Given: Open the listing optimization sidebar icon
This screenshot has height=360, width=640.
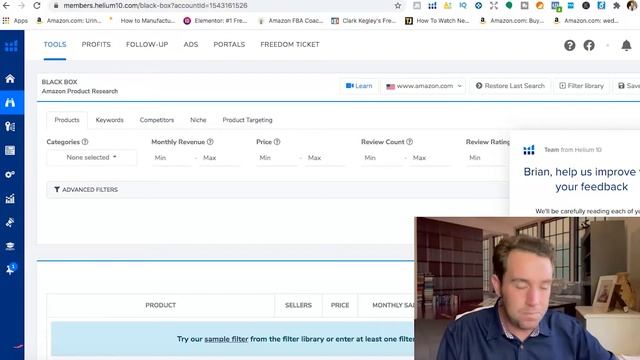Looking at the screenshot, I should point(10,151).
